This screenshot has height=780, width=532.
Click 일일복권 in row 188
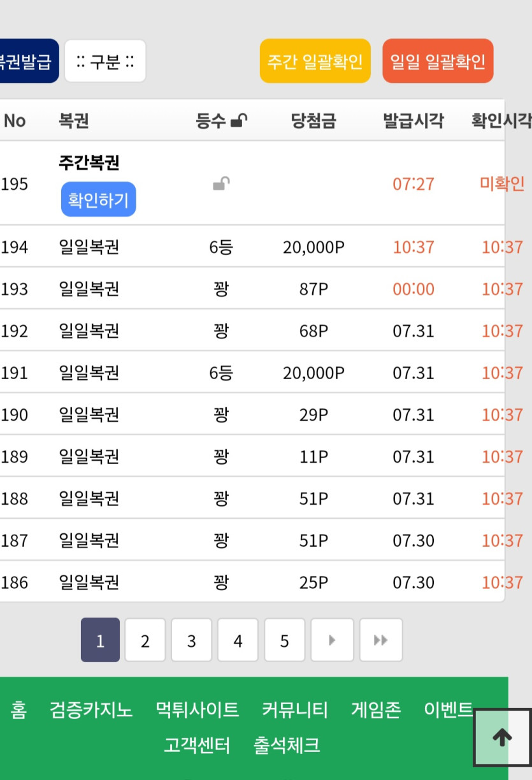[89, 498]
